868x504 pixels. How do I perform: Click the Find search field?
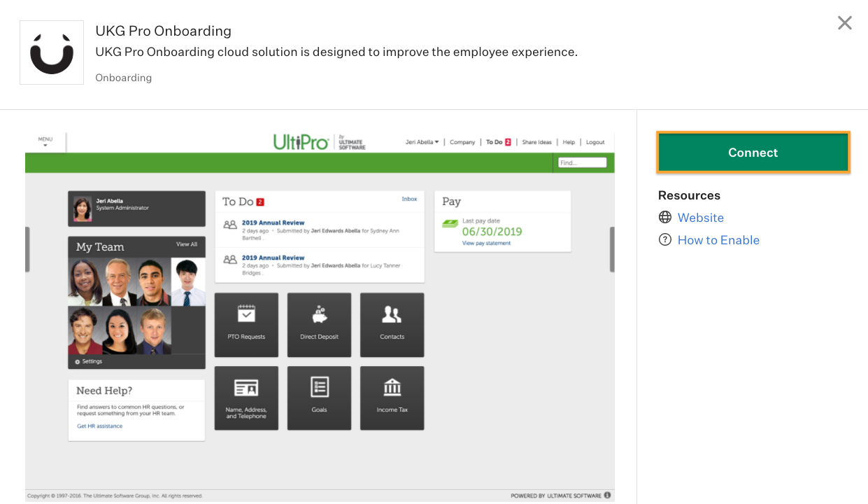pyautogui.click(x=582, y=162)
